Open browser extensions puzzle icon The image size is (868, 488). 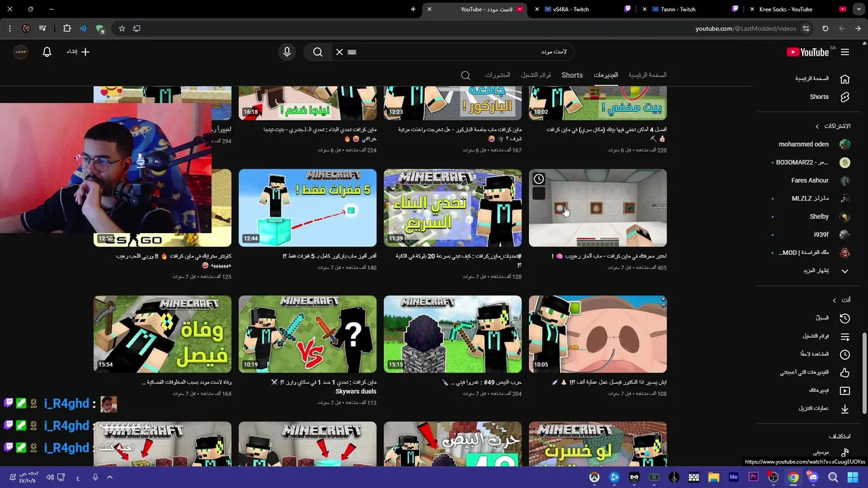pos(66,28)
